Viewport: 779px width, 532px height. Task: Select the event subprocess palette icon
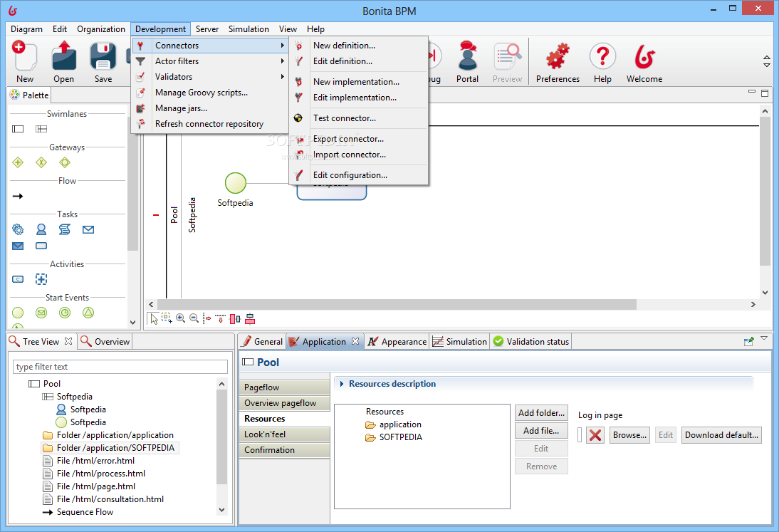point(41,279)
